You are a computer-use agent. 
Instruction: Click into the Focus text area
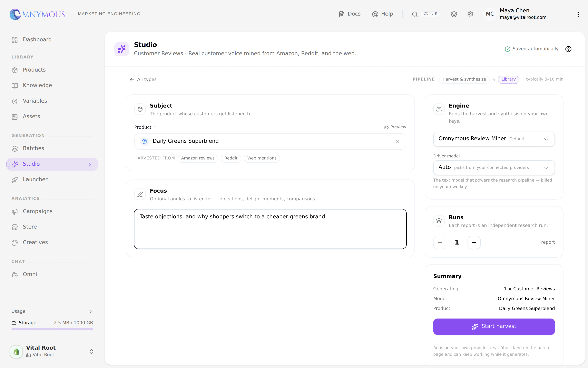(x=270, y=229)
